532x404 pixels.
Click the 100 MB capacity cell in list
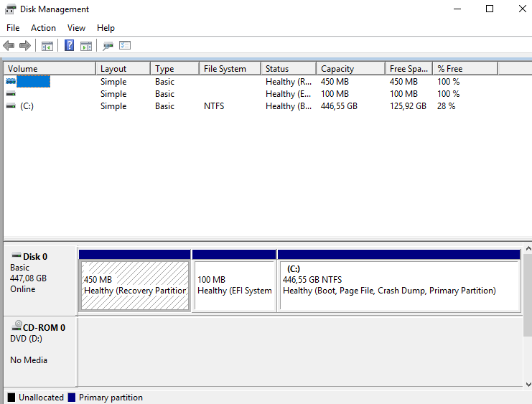[x=335, y=94]
